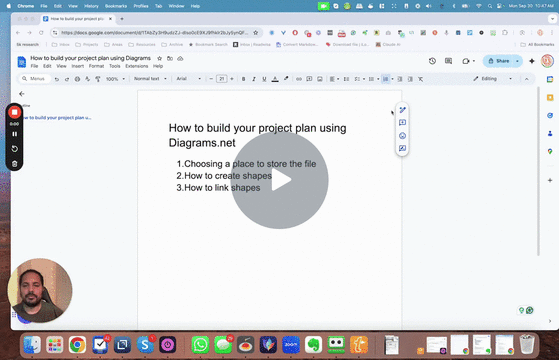Click the floating Add emoji reaction icon
Image resolution: width=559 pixels, height=360 pixels.
pos(402,135)
